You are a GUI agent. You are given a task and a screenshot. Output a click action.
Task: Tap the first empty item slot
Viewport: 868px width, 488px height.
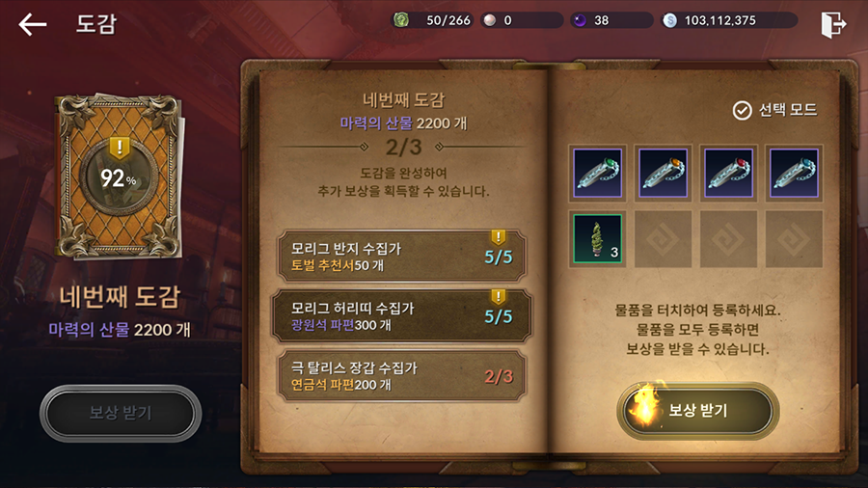coord(663,238)
